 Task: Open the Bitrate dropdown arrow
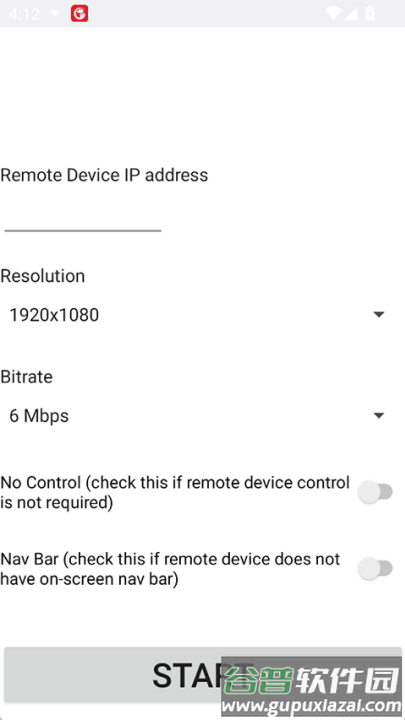379,416
